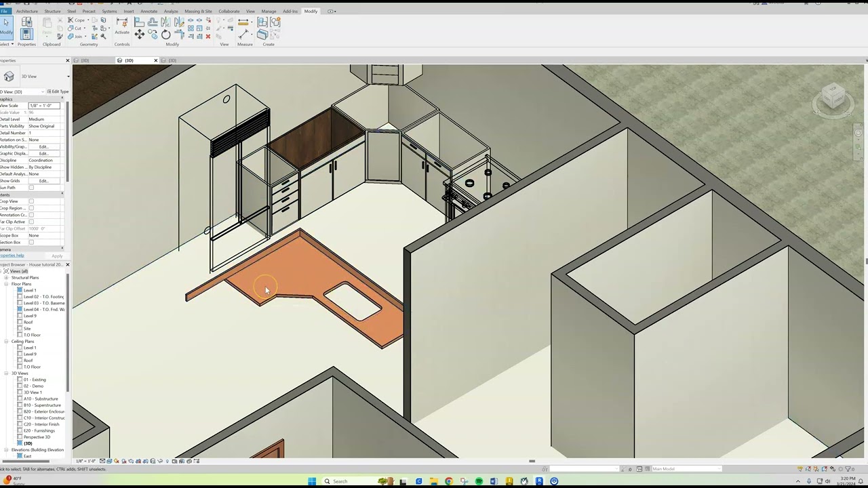This screenshot has width=868, height=488.
Task: Click the Apply button in Properties
Action: [57, 256]
